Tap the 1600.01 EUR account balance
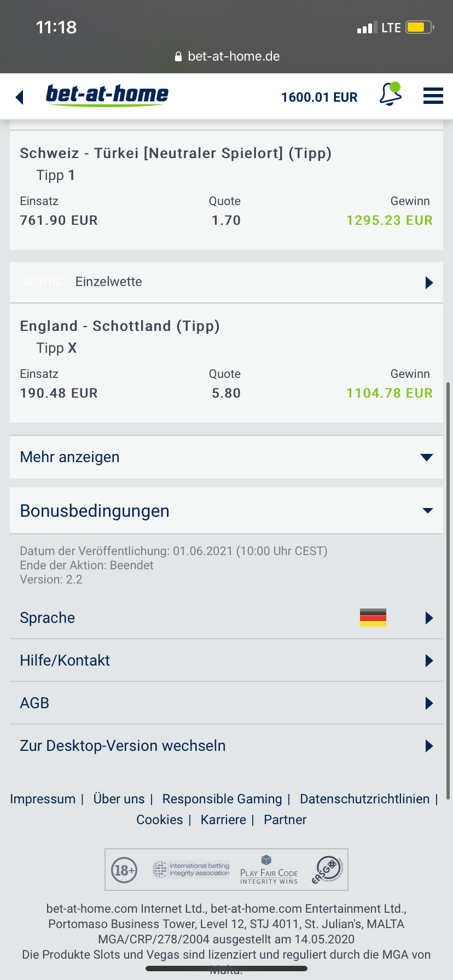453x980 pixels. pos(319,97)
